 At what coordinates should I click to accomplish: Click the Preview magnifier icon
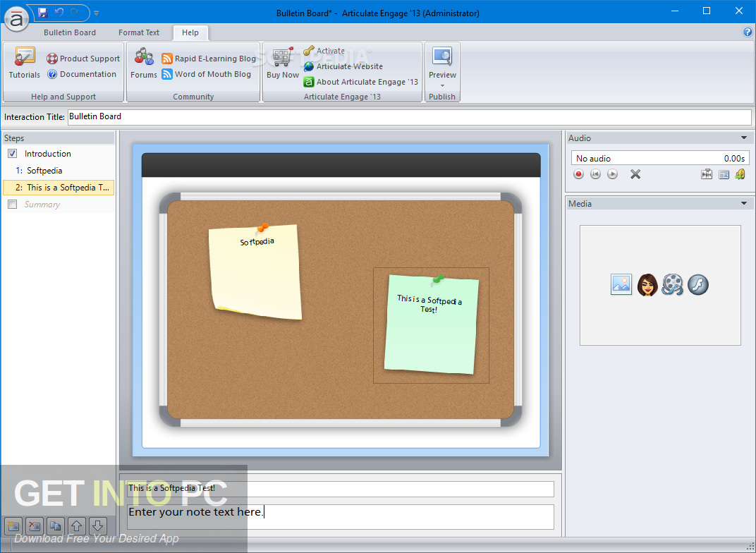(x=442, y=56)
